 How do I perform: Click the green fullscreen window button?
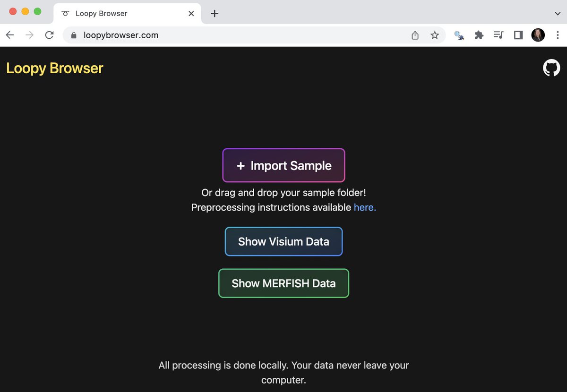click(x=37, y=11)
